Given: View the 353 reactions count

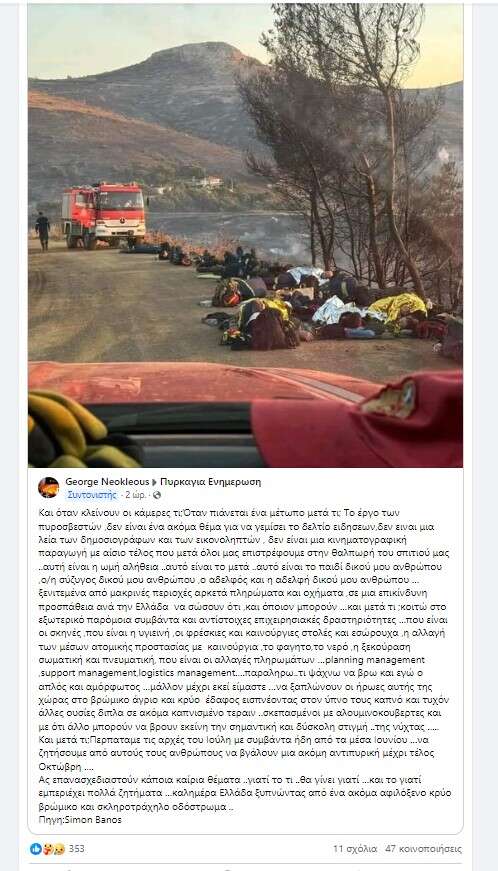Looking at the screenshot, I should [77, 849].
